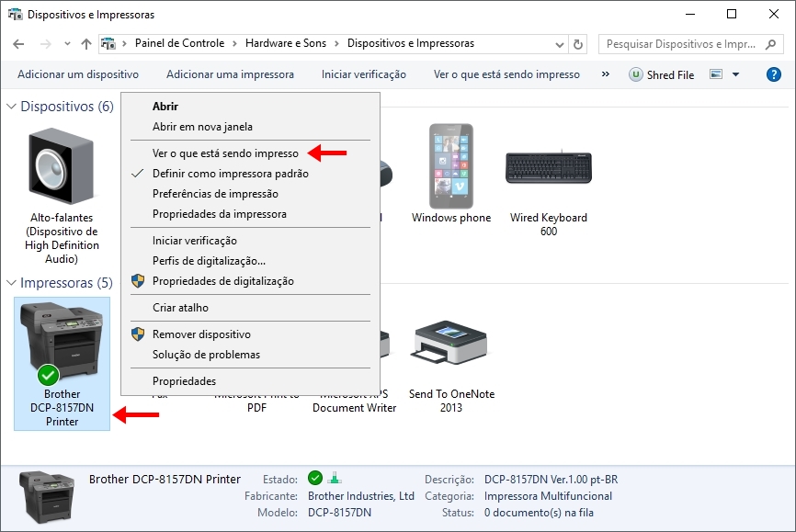Click the refresh button in address bar
This screenshot has height=532, width=796.
pyautogui.click(x=578, y=44)
